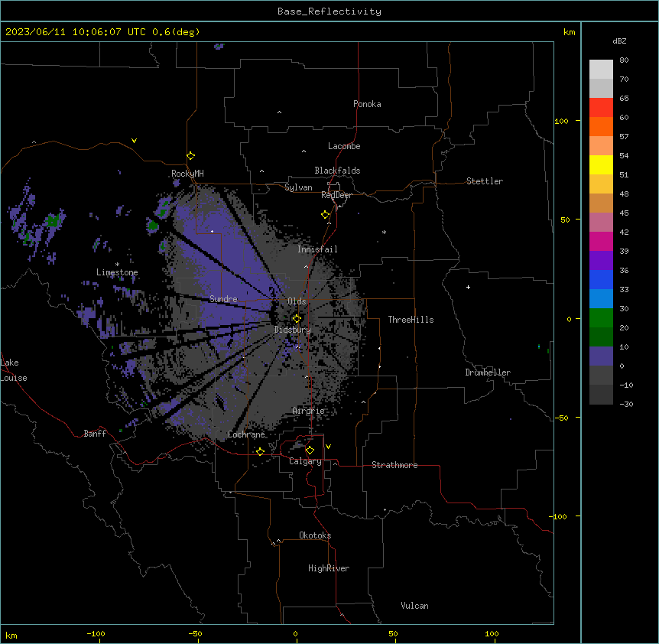Click the 50 tick on the right axis
659x644 pixels.
[565, 220]
